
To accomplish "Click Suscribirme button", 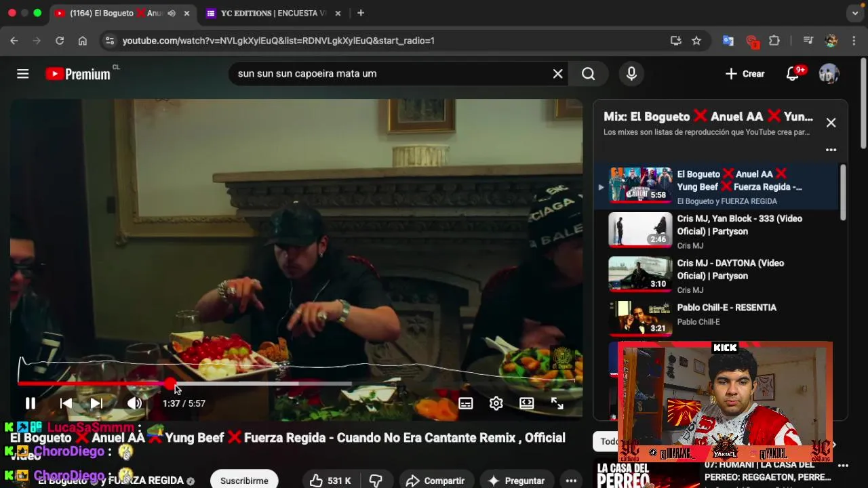I will (244, 481).
